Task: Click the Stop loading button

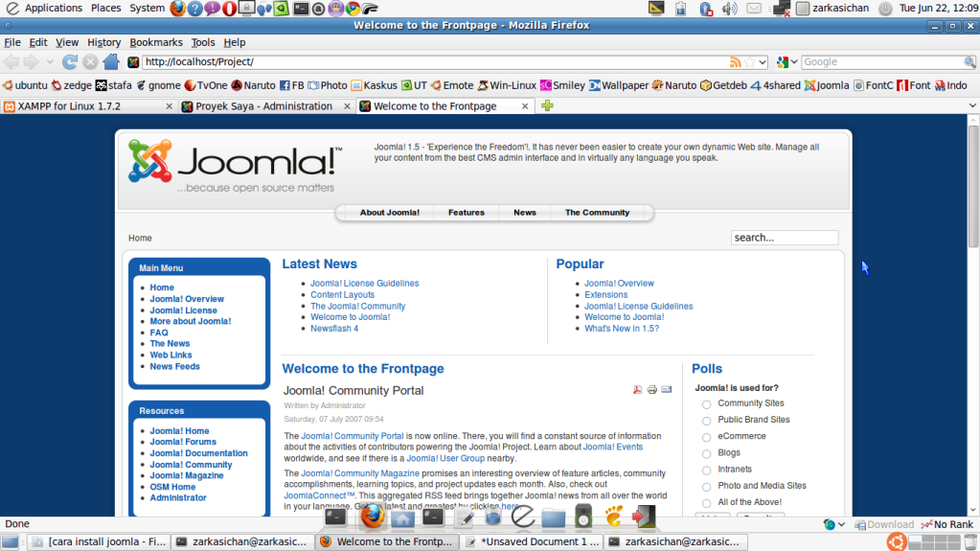Action: pos(90,62)
